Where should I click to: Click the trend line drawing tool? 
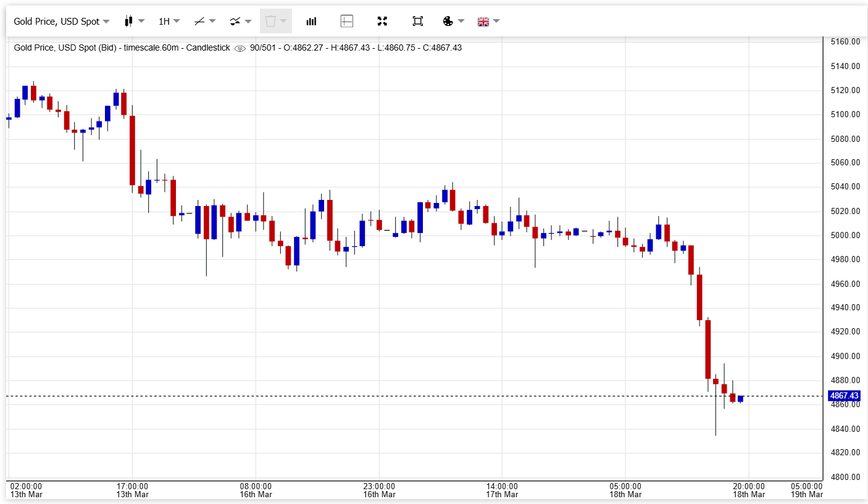coord(199,20)
